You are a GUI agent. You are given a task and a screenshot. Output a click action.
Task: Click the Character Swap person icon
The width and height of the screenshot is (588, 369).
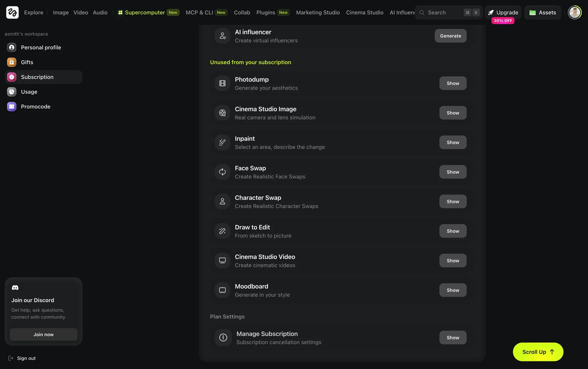click(x=222, y=201)
